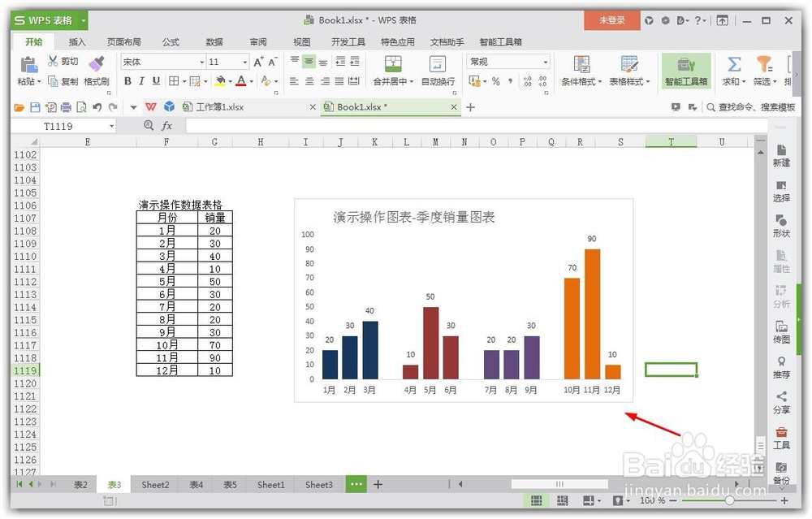Click green more sheets ellipsis button

coord(356,484)
